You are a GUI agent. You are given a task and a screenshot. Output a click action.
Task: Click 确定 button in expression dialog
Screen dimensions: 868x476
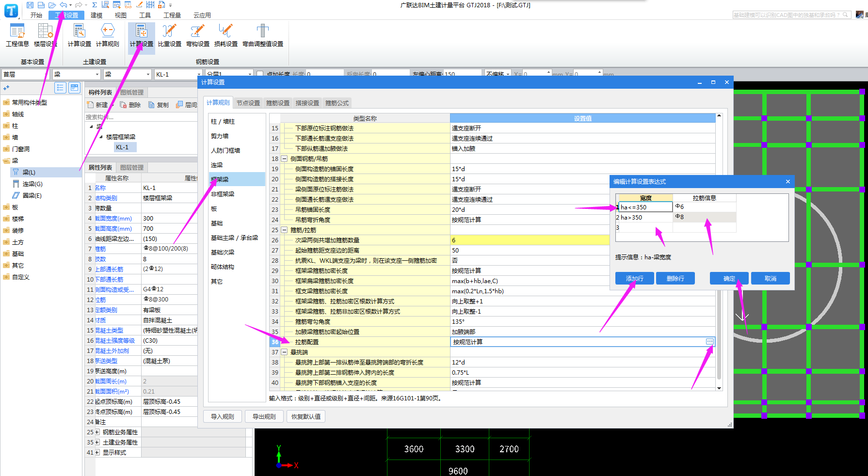(x=729, y=278)
